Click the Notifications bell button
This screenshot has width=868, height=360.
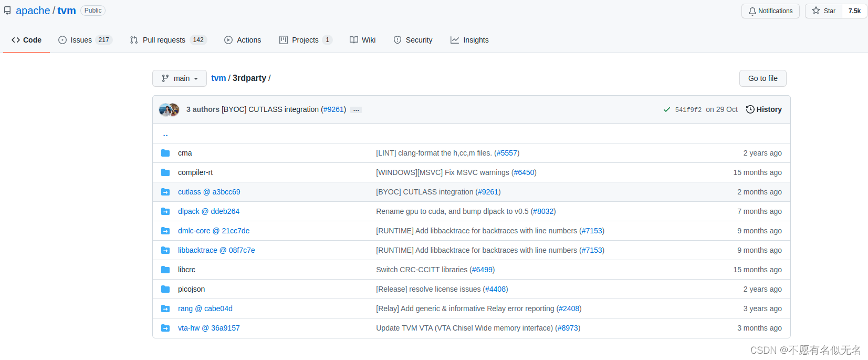click(x=770, y=11)
